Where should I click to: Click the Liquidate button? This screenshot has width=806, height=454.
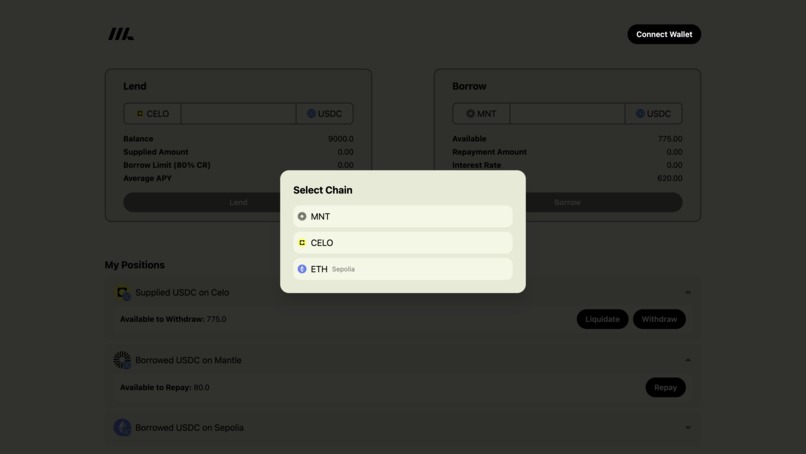pos(602,319)
